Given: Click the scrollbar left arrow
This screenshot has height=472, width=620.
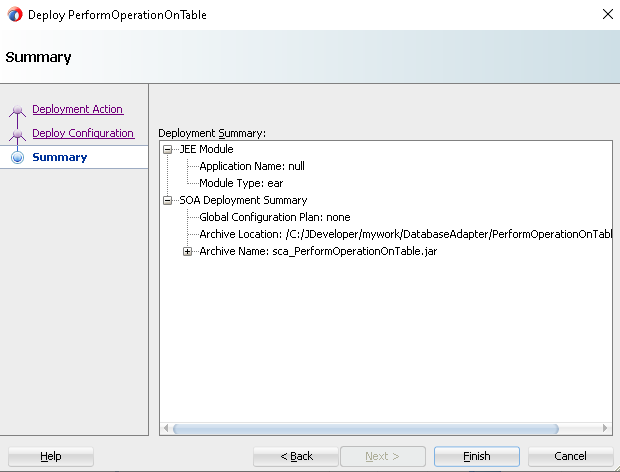Looking at the screenshot, I should (x=166, y=429).
